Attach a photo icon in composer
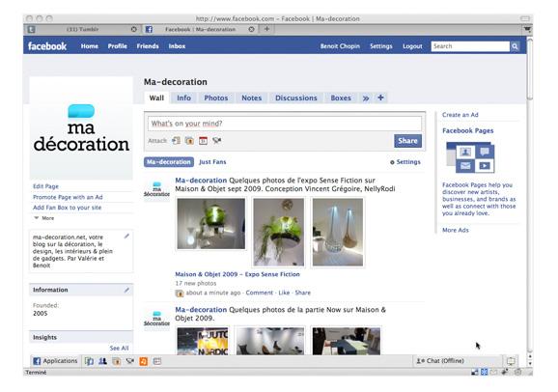The width and height of the screenshot is (558, 392). (189, 141)
